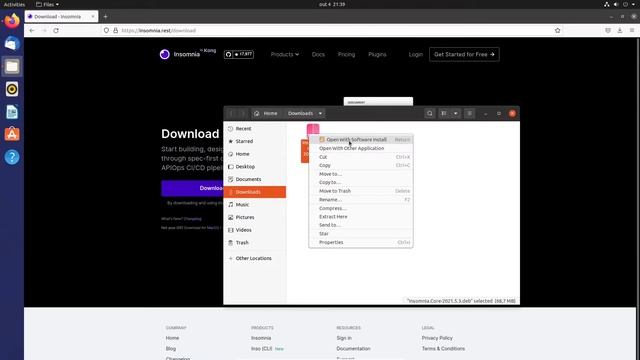Open the Files hamburger menu

click(x=469, y=113)
